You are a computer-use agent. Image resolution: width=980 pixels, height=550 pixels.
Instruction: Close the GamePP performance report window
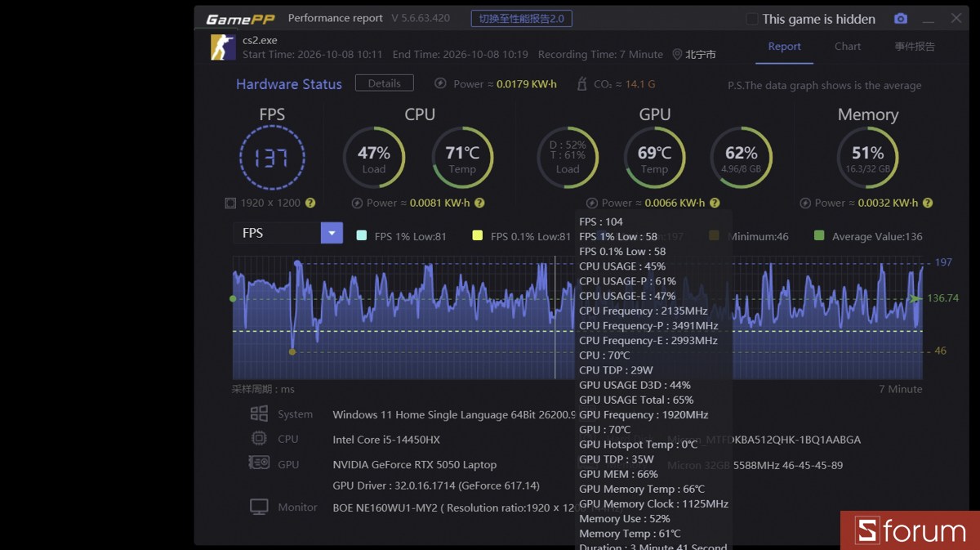[x=955, y=18]
